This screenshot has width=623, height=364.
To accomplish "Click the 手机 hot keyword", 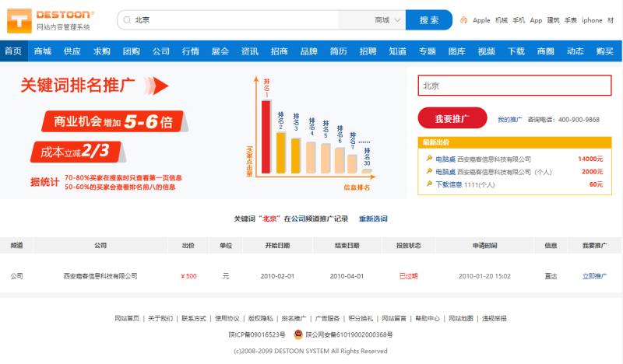I will [519, 20].
